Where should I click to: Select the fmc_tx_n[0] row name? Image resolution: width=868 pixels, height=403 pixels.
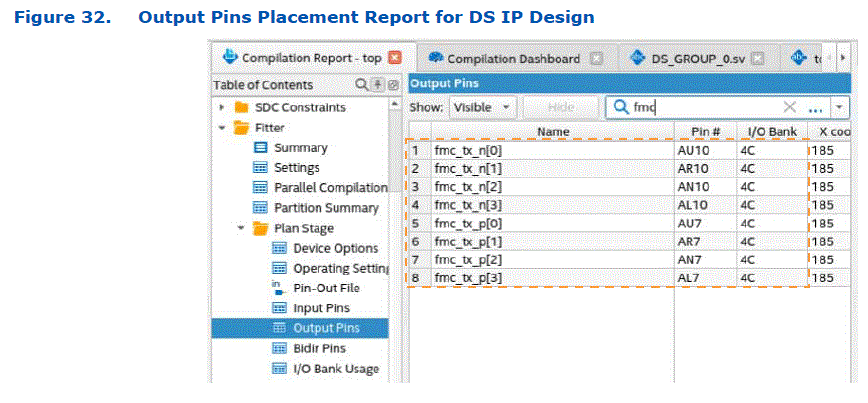tap(468, 151)
